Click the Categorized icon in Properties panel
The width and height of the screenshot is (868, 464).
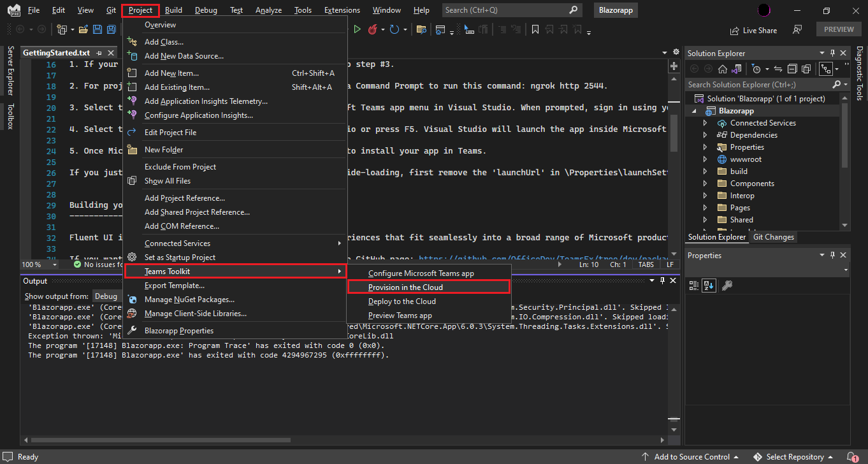pyautogui.click(x=694, y=286)
